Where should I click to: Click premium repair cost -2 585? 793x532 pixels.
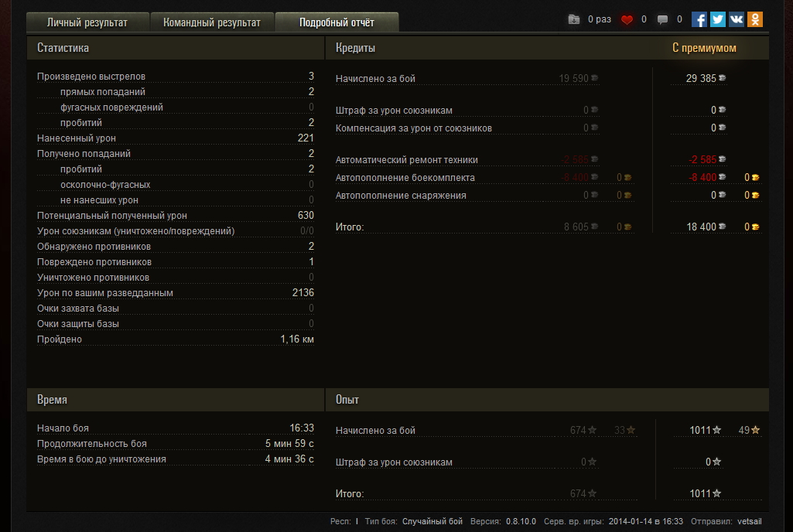point(702,160)
